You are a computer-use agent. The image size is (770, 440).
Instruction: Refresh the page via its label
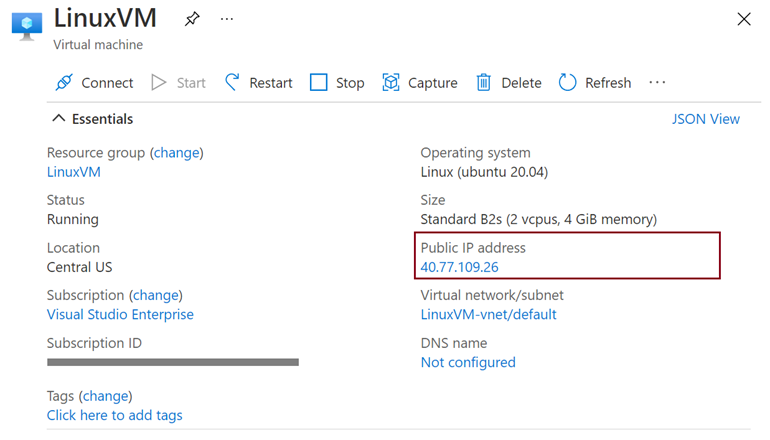tap(608, 83)
